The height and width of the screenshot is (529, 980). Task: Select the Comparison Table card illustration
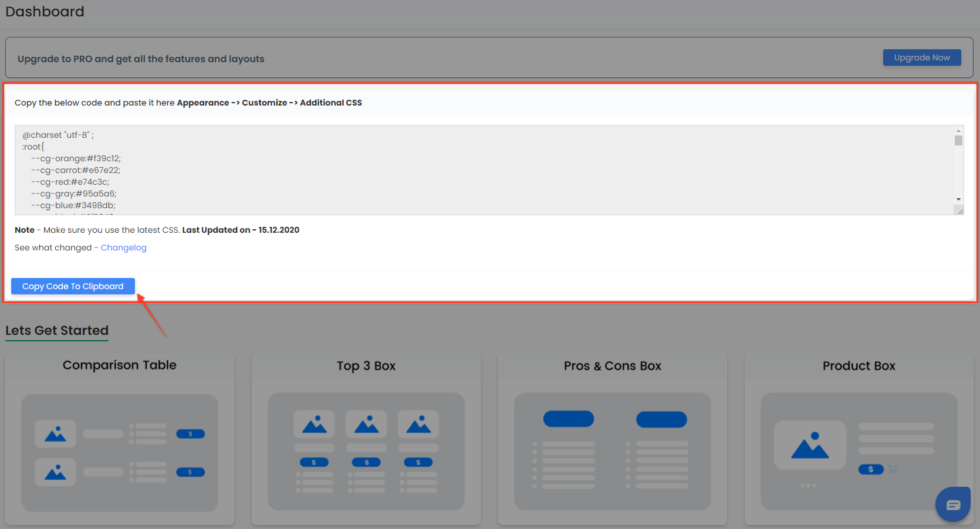pyautogui.click(x=120, y=453)
